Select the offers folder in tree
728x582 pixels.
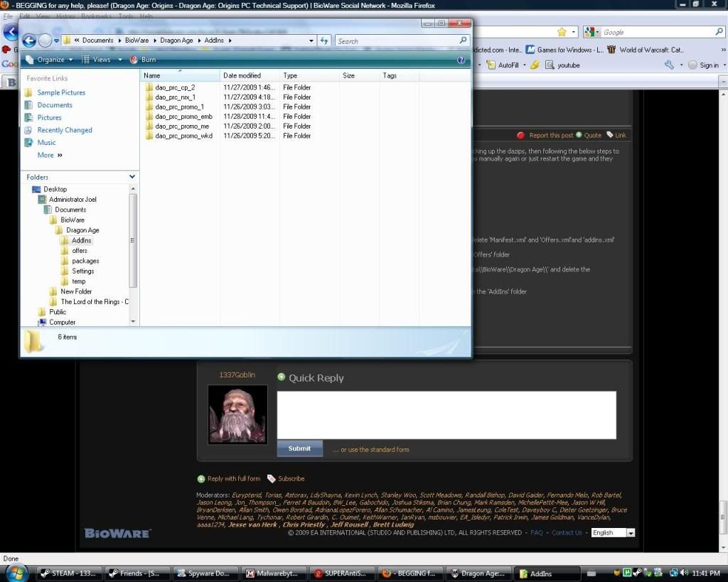80,251
